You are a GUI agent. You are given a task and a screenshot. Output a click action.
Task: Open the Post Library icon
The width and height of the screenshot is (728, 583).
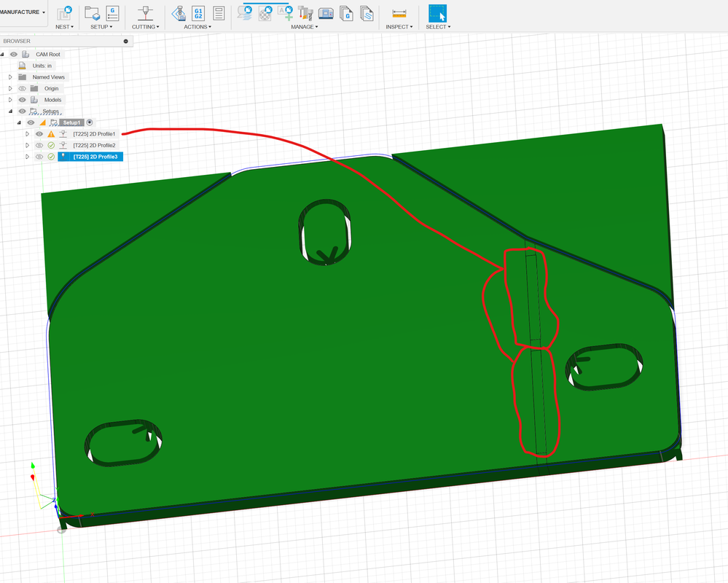[x=346, y=13]
